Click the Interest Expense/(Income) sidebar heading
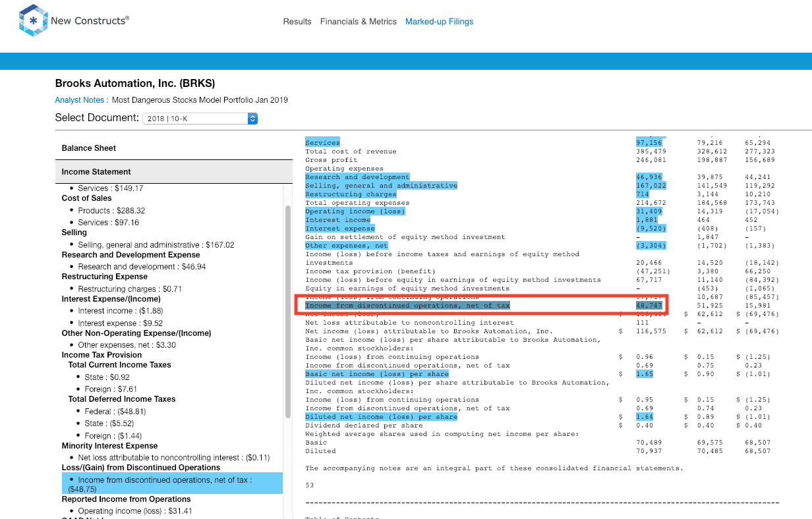812x519 pixels. click(111, 299)
